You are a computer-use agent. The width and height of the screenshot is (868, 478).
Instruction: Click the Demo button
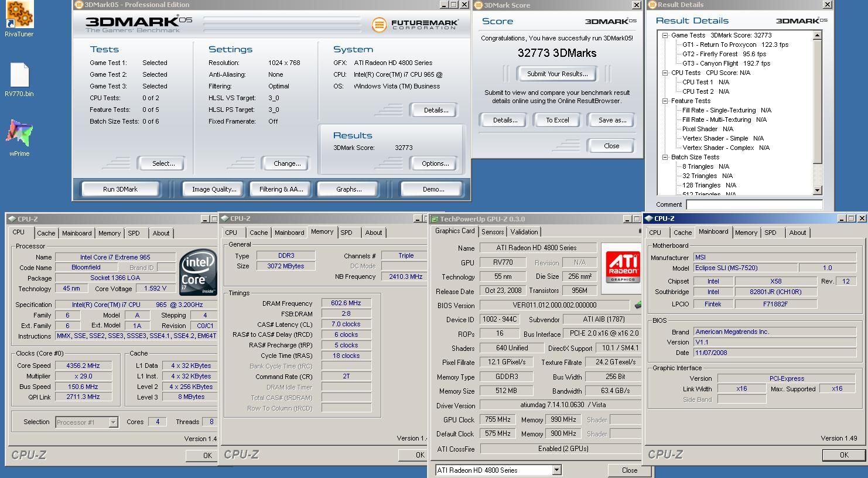[x=433, y=189]
